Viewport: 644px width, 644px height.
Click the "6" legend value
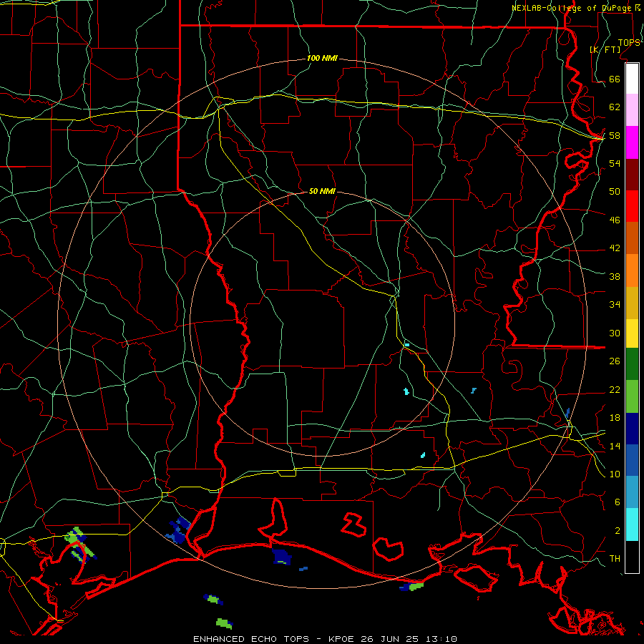pyautogui.click(x=618, y=502)
